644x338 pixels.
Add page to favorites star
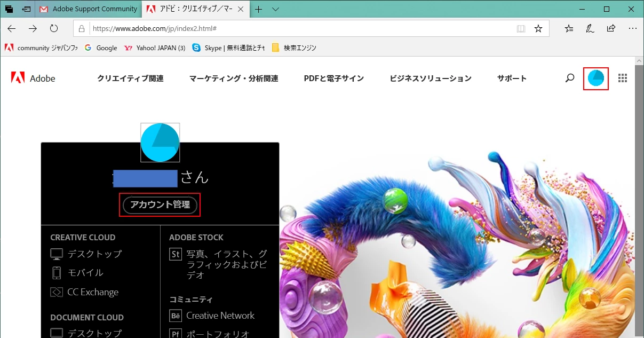coord(538,28)
